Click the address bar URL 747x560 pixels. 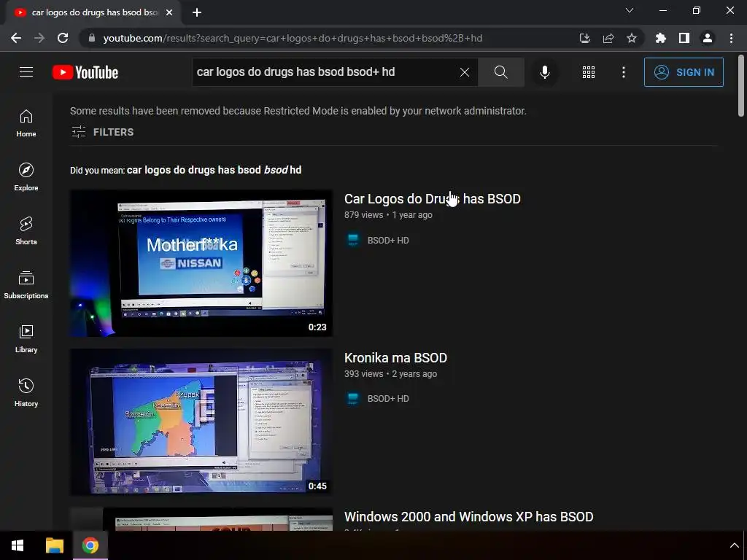[x=293, y=38]
